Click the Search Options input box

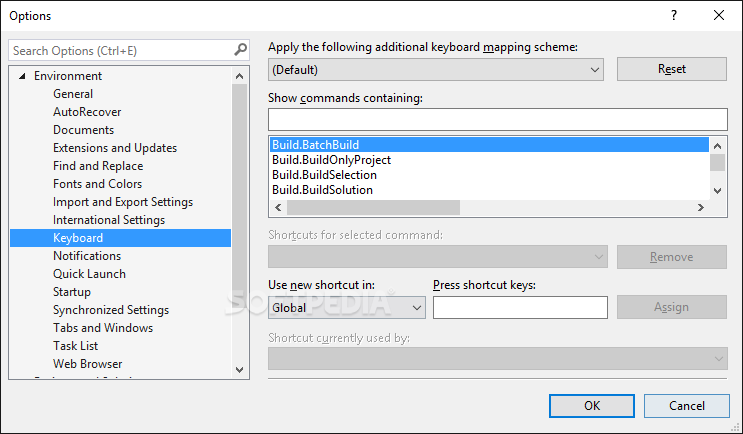coord(120,50)
